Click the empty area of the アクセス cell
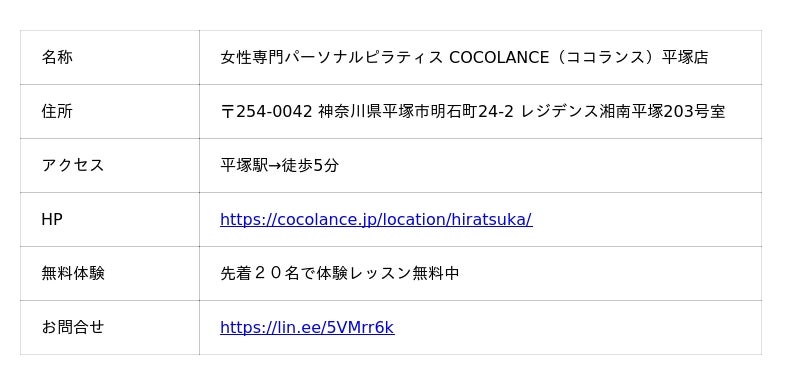Screen dimensions: 800x385 550,165
